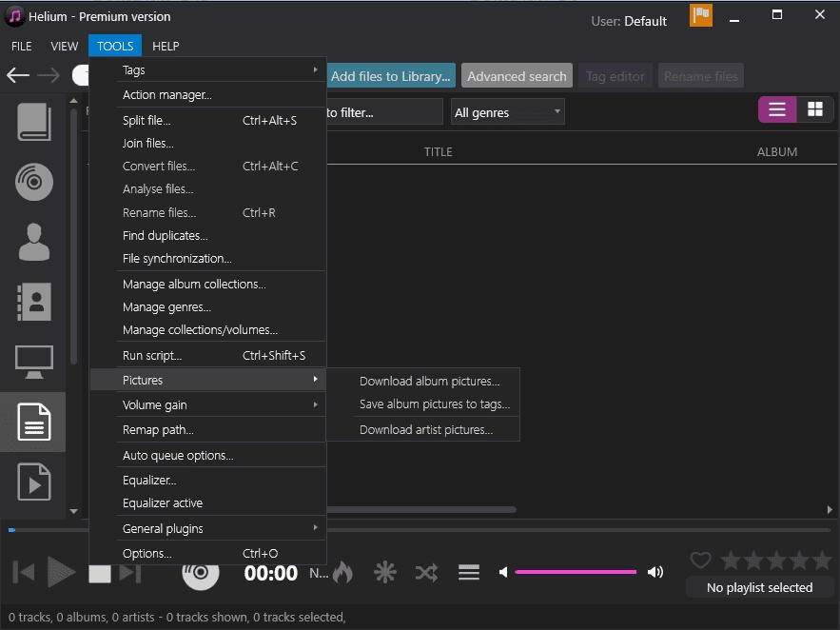Click the back navigation arrow
840x630 pixels.
pyautogui.click(x=18, y=75)
